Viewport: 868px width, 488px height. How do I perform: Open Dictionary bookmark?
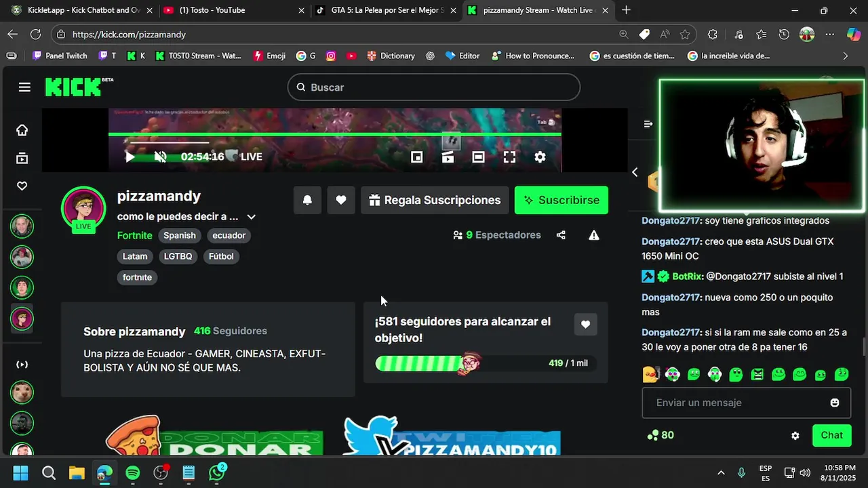(x=391, y=56)
